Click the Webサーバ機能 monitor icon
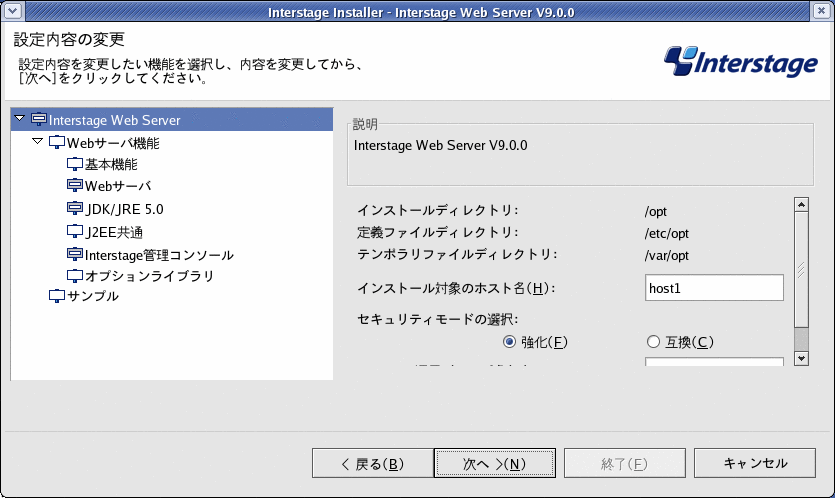835x498 pixels. point(56,142)
